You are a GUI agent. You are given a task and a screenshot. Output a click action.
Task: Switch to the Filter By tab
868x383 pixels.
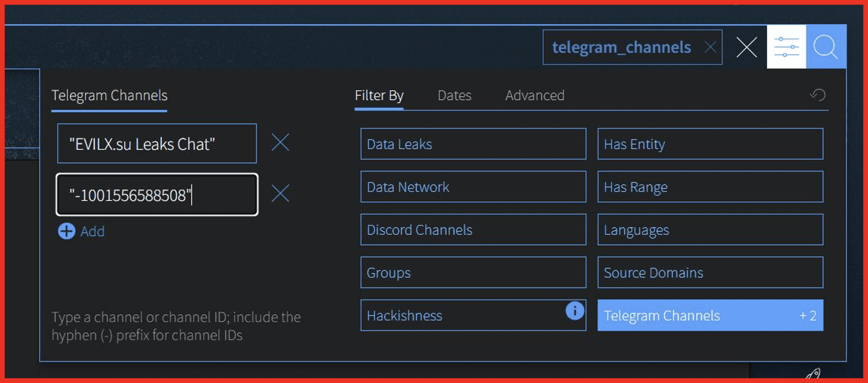(379, 95)
